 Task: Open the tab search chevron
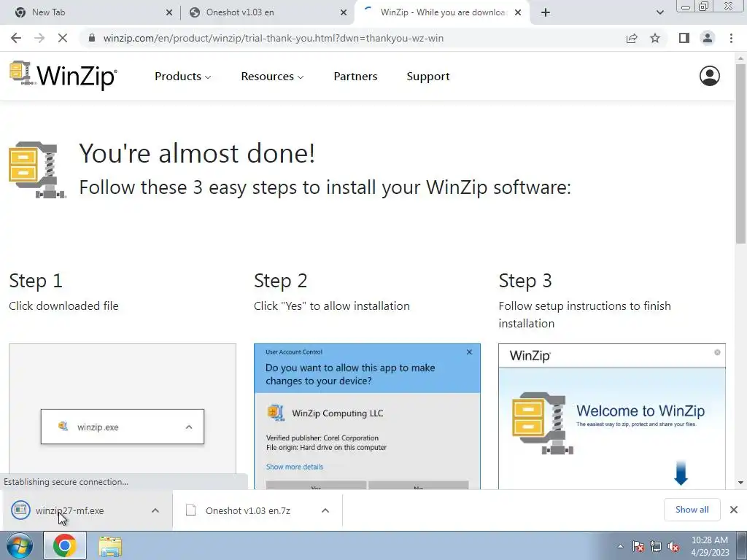point(659,12)
